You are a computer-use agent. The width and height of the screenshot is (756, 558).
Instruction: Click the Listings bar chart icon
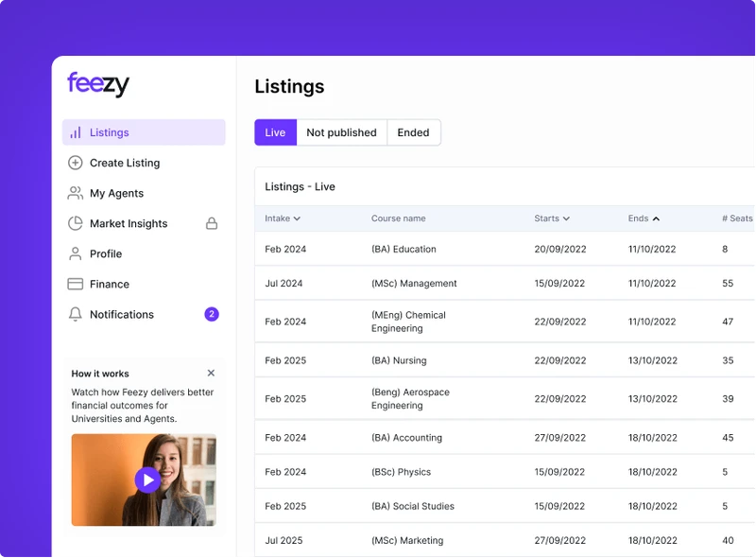coord(76,133)
